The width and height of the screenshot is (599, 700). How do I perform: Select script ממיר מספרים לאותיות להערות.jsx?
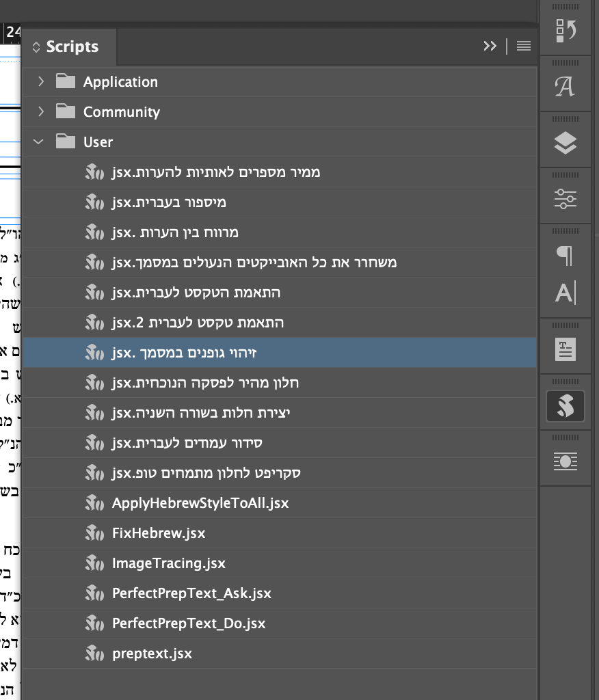point(280,172)
